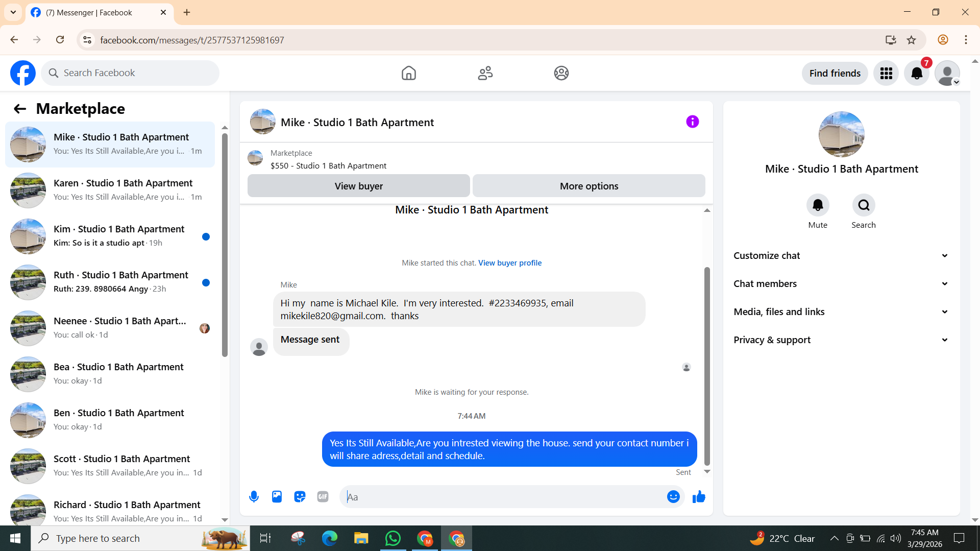This screenshot has width=980, height=551.
Task: Attach a photo file icon
Action: point(277,497)
